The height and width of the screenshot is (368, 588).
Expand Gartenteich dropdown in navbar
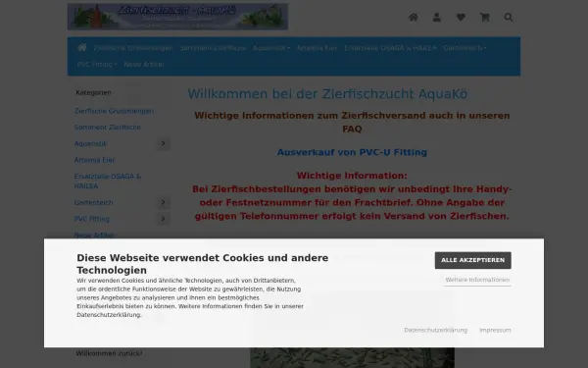point(465,48)
